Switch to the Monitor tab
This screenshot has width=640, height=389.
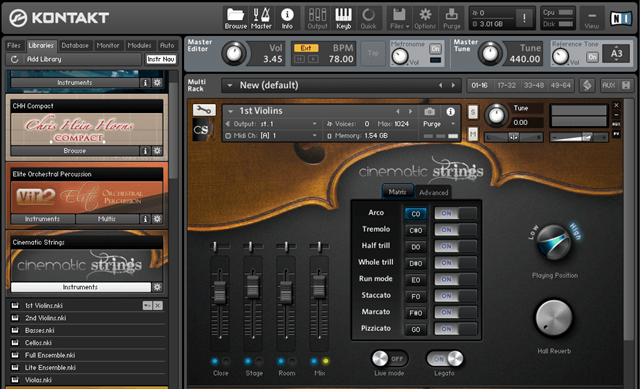tap(108, 45)
